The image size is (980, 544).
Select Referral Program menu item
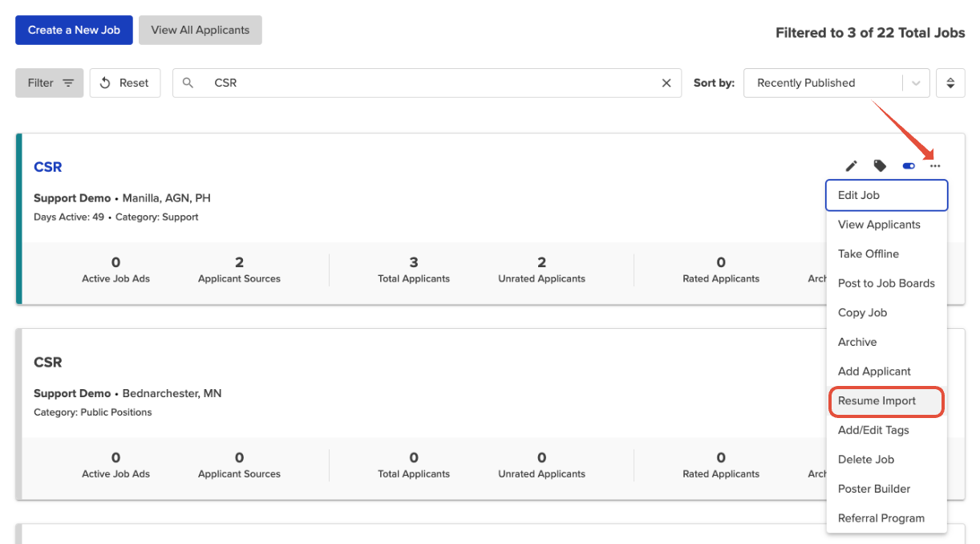click(x=887, y=518)
